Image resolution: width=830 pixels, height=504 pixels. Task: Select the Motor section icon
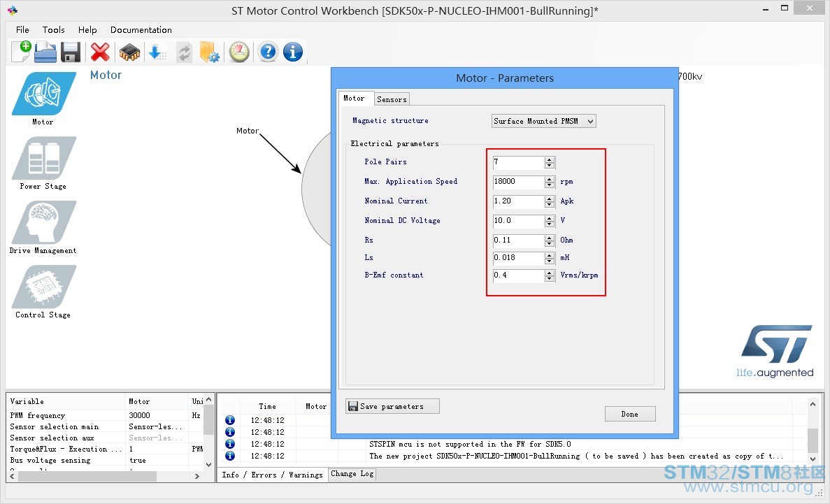coord(43,94)
